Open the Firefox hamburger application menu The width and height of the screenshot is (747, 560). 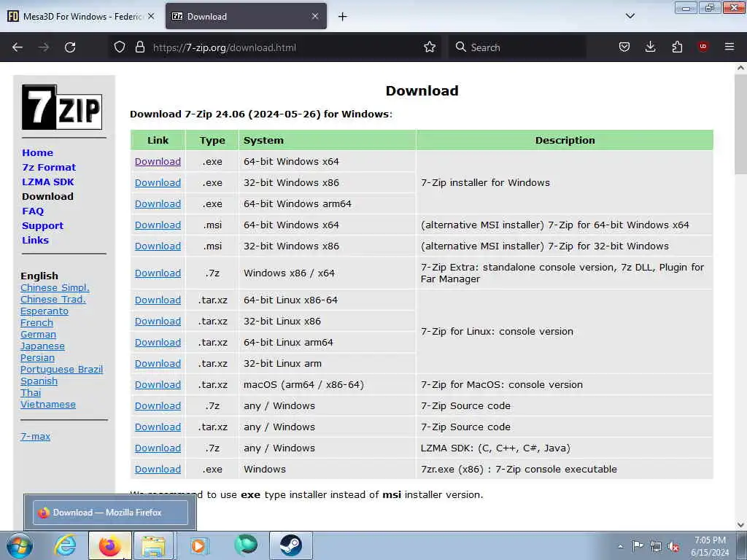729,47
